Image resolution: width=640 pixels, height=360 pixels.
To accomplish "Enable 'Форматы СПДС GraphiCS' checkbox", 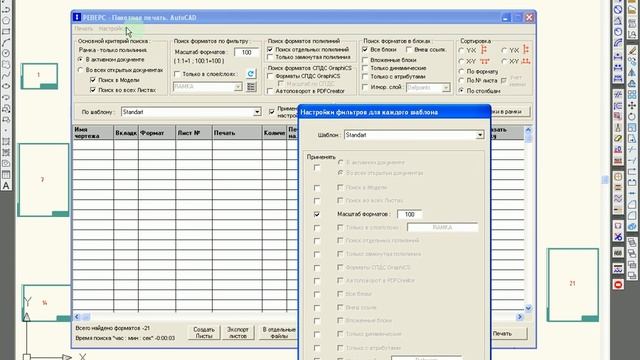I will coord(270,76).
